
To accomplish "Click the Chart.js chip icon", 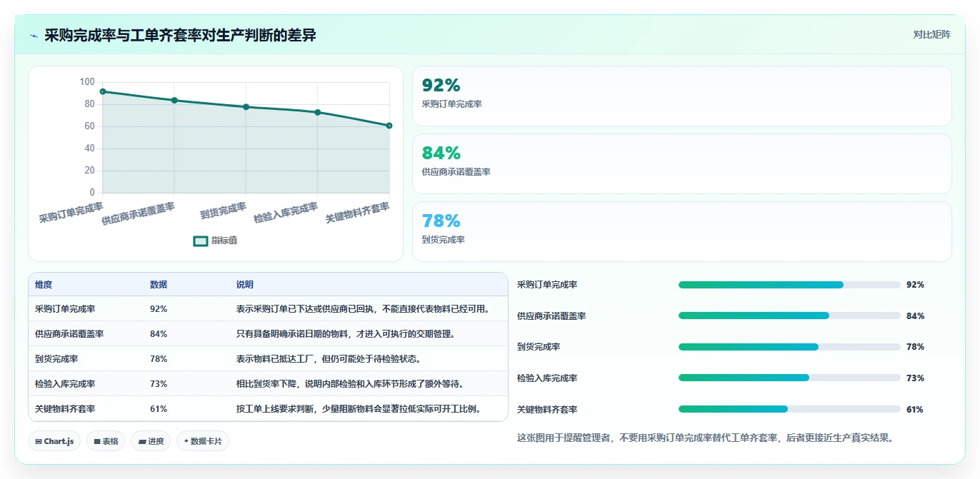I will coord(39,442).
